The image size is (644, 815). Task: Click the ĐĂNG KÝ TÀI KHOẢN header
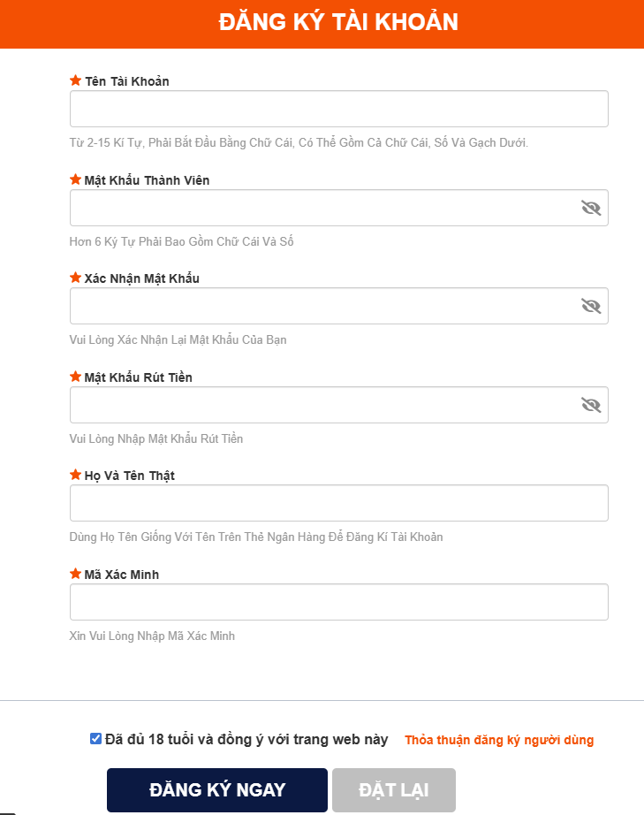pyautogui.click(x=338, y=23)
